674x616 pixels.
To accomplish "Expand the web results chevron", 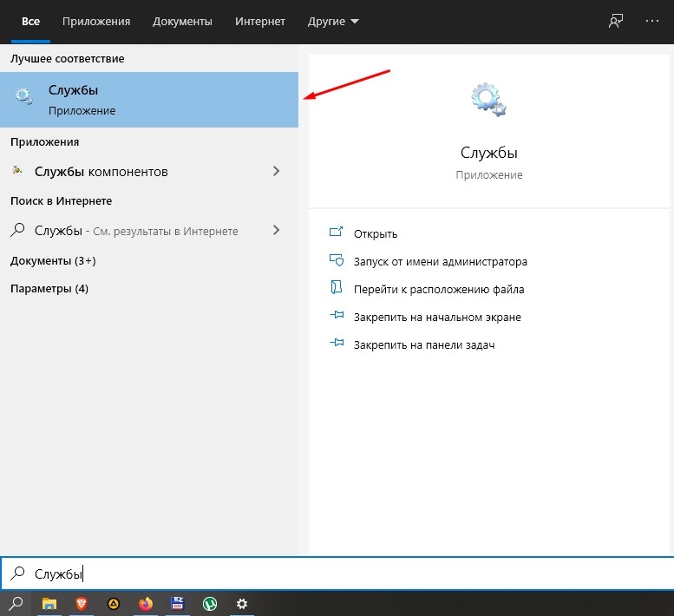I will 276,230.
